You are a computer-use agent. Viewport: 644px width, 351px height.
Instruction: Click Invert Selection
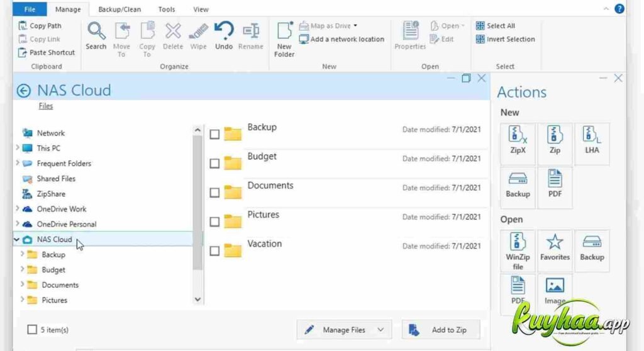pyautogui.click(x=506, y=39)
